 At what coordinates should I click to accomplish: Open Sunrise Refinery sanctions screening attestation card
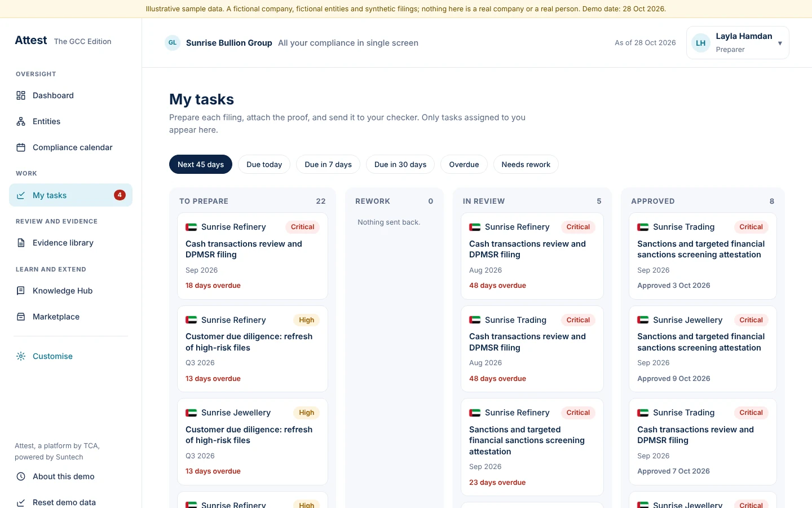tap(532, 448)
